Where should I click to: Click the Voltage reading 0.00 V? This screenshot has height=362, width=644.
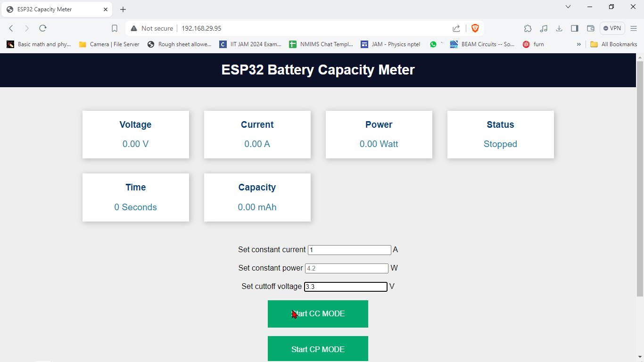click(136, 144)
